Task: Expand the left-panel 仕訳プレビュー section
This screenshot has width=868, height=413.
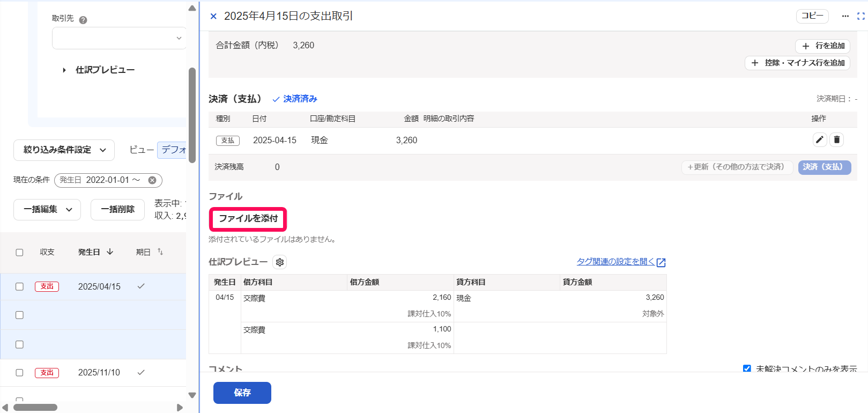Action: tap(99, 70)
